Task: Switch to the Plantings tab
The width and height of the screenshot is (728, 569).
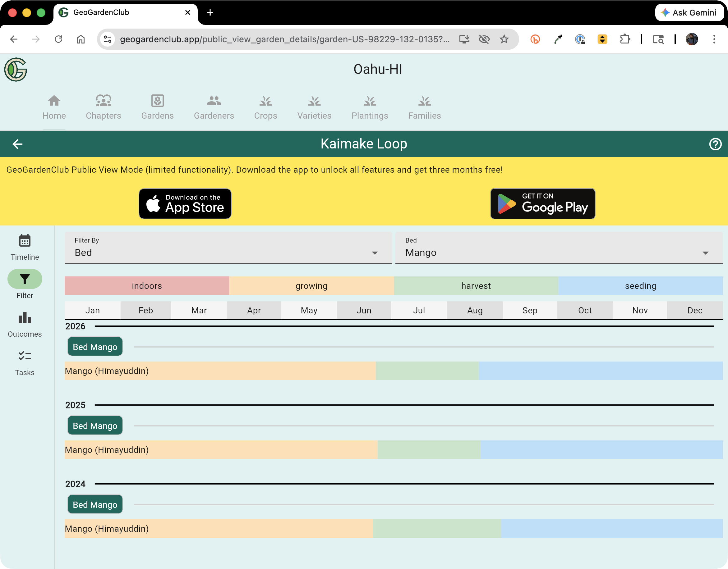Action: tap(370, 107)
